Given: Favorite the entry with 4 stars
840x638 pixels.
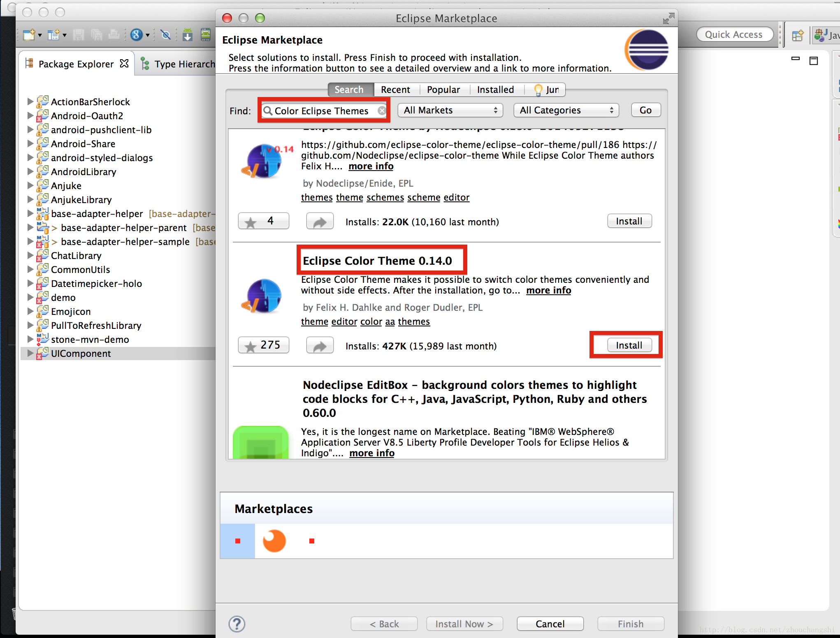Looking at the screenshot, I should tap(263, 221).
